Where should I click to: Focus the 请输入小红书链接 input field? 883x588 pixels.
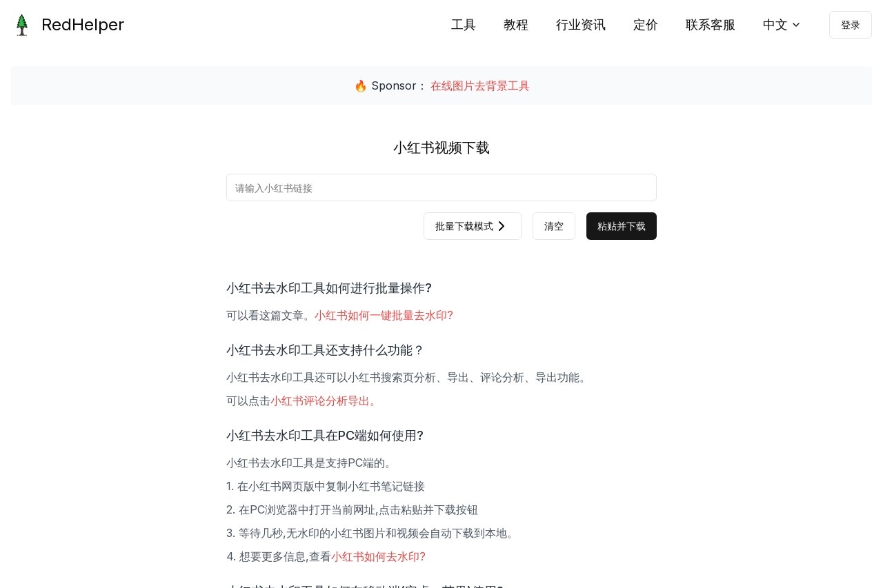pyautogui.click(x=441, y=187)
